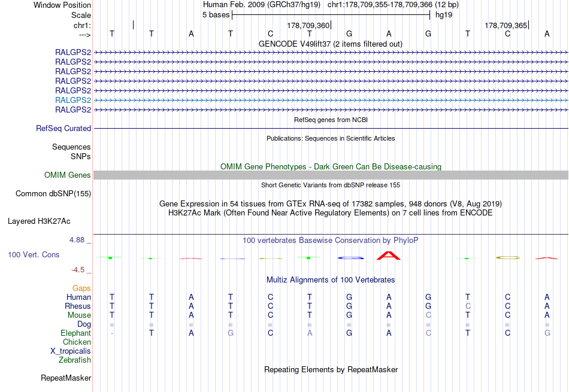The width and height of the screenshot is (569, 392).
Task: Open OMIM Gene Phenotypes green track title
Action: point(331,166)
